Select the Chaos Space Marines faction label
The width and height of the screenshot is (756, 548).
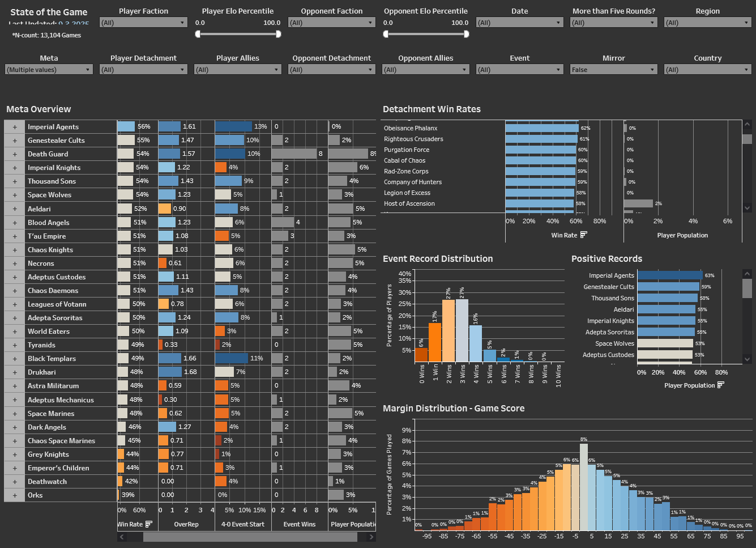[61, 441]
